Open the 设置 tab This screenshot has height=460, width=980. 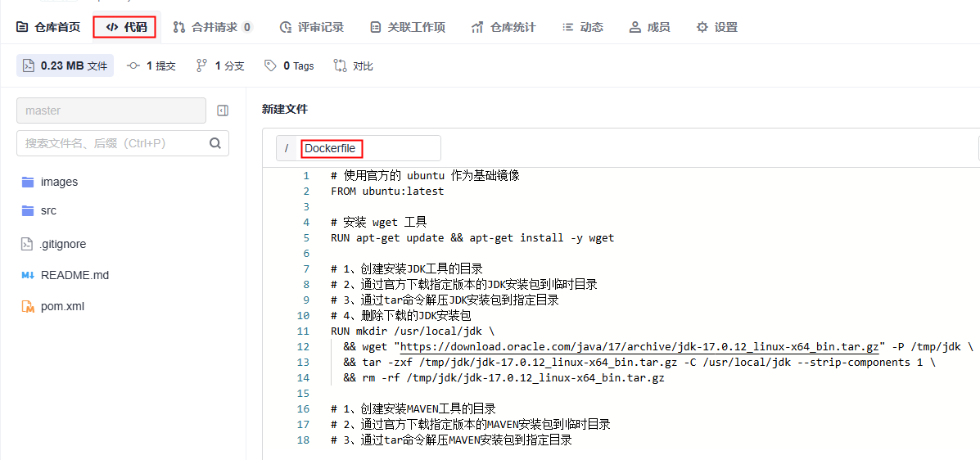[x=717, y=27]
